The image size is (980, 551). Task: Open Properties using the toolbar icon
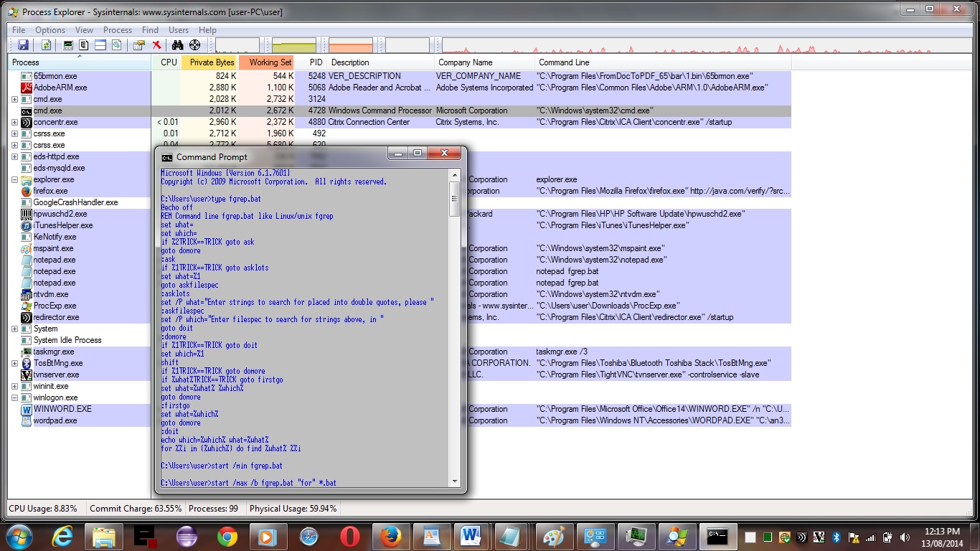pos(139,45)
